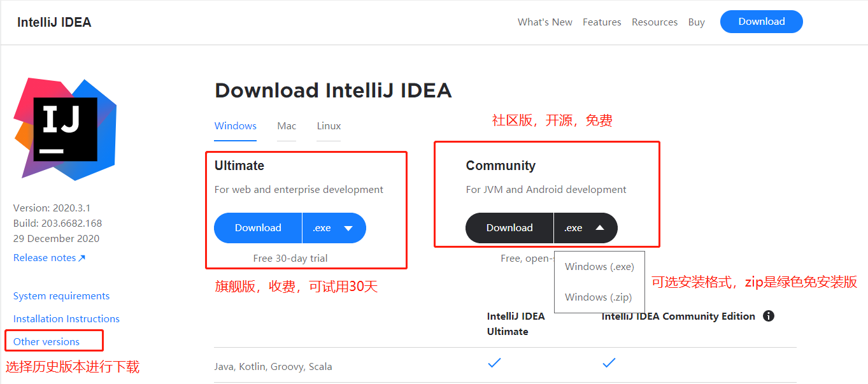Open Features in the top navigation

[602, 22]
